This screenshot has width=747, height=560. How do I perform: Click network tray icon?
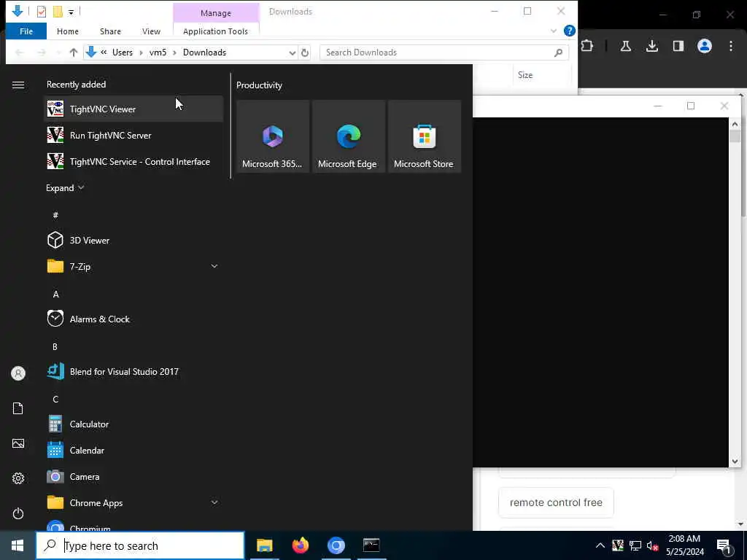tap(635, 545)
